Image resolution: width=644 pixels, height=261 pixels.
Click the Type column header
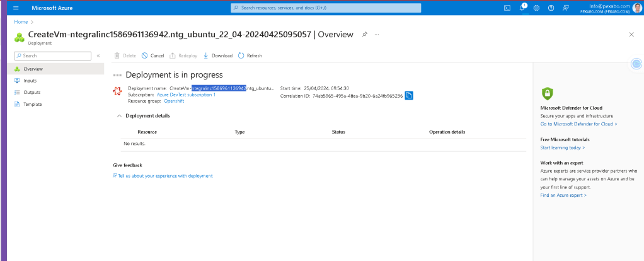(239, 132)
